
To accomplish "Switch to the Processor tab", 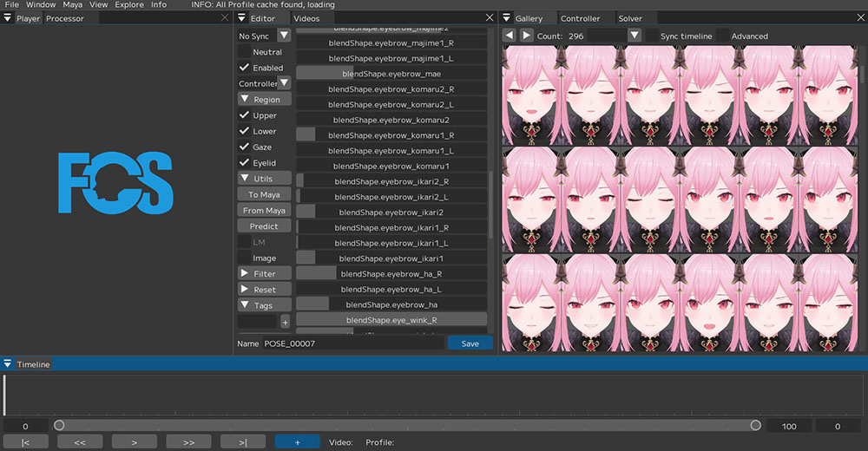I will pos(65,18).
